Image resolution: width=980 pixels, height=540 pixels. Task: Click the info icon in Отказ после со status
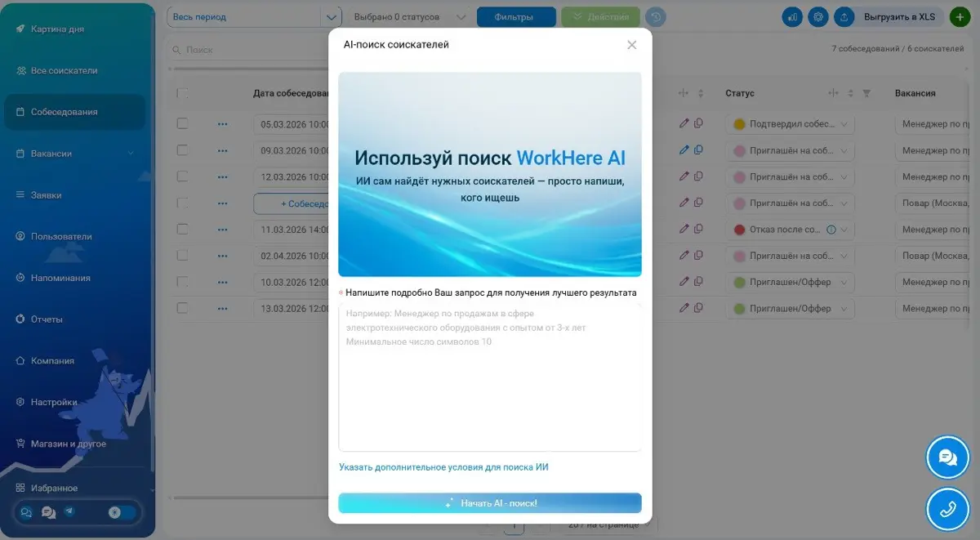[x=831, y=230]
